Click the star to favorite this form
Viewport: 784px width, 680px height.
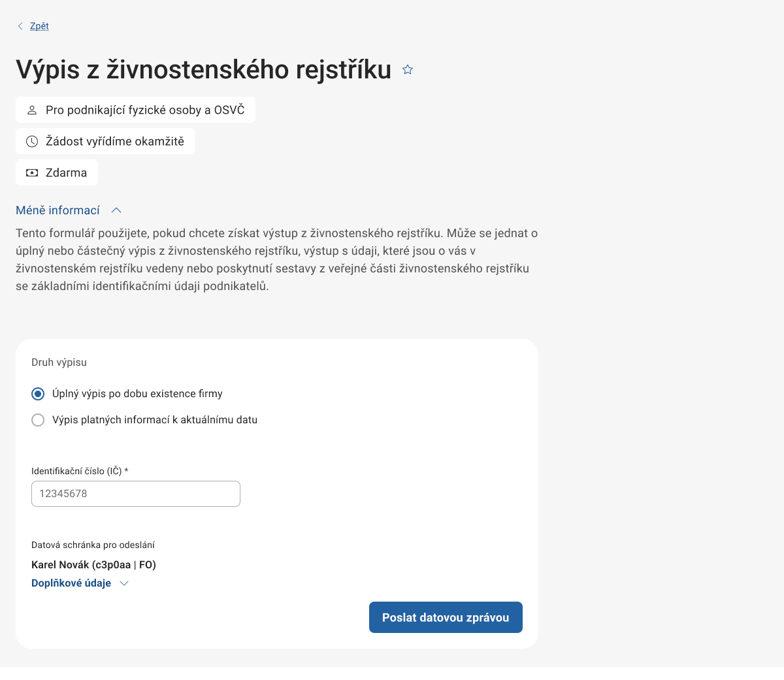click(x=407, y=69)
